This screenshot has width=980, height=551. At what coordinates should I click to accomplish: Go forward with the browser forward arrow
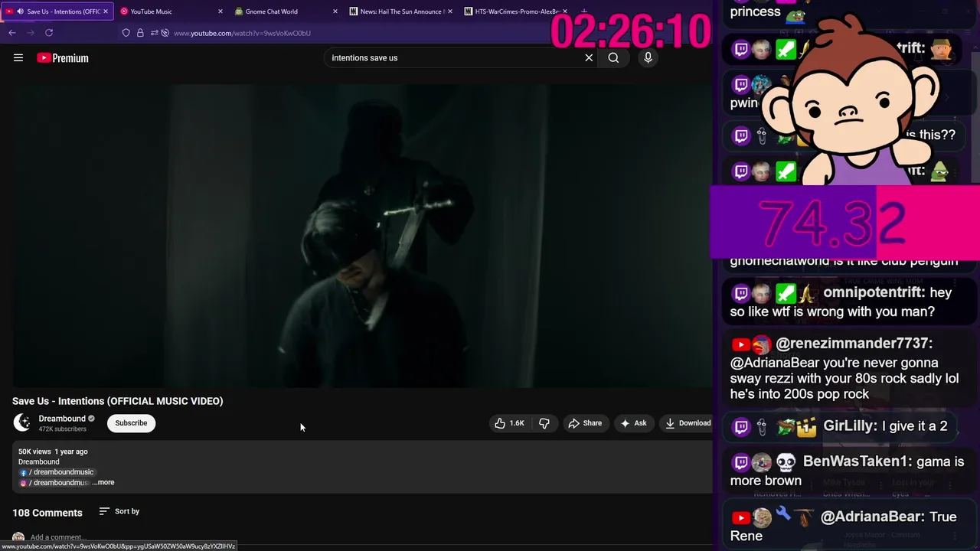31,33
